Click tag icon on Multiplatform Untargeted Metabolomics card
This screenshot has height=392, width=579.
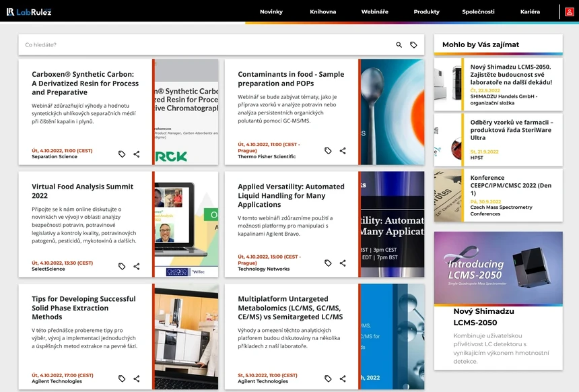coord(328,379)
